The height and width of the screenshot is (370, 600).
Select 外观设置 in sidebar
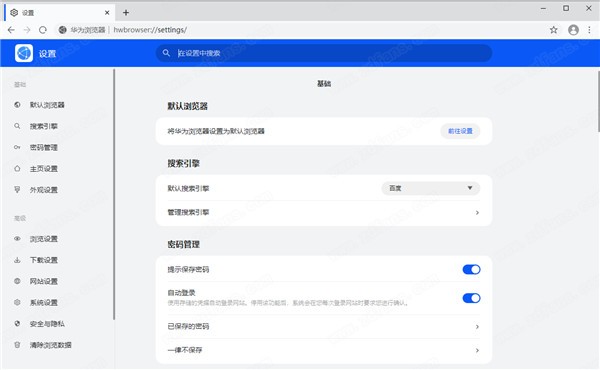44,190
